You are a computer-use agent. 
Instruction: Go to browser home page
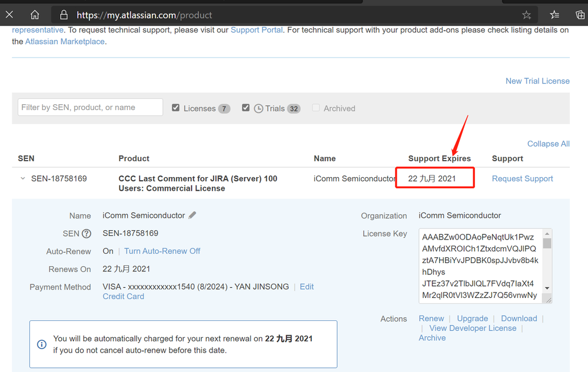(x=35, y=15)
